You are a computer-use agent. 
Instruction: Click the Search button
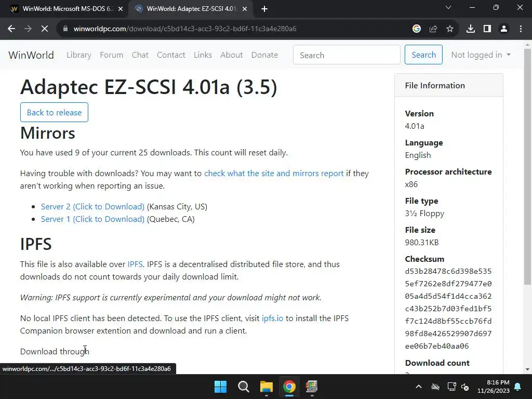[423, 55]
